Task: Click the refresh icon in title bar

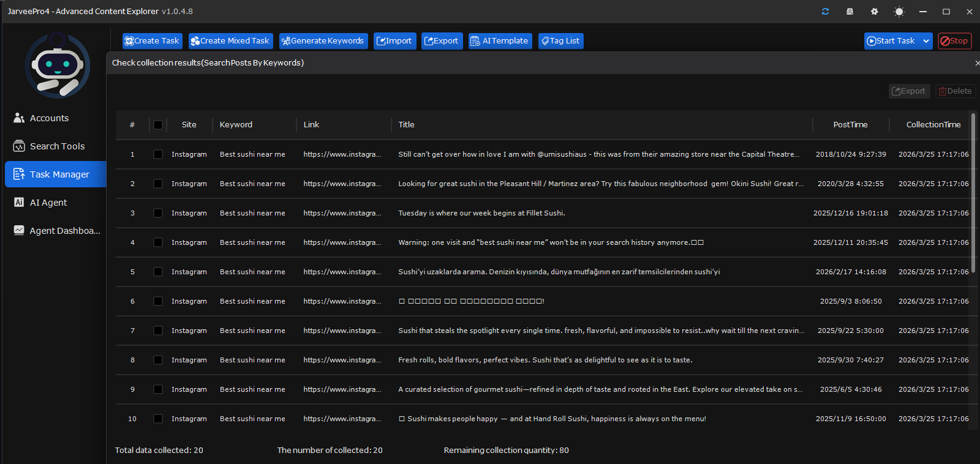Action: 825,12
